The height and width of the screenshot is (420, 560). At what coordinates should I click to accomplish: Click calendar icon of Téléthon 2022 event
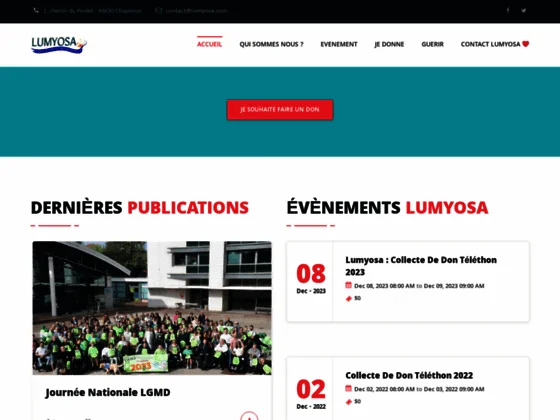(x=349, y=388)
